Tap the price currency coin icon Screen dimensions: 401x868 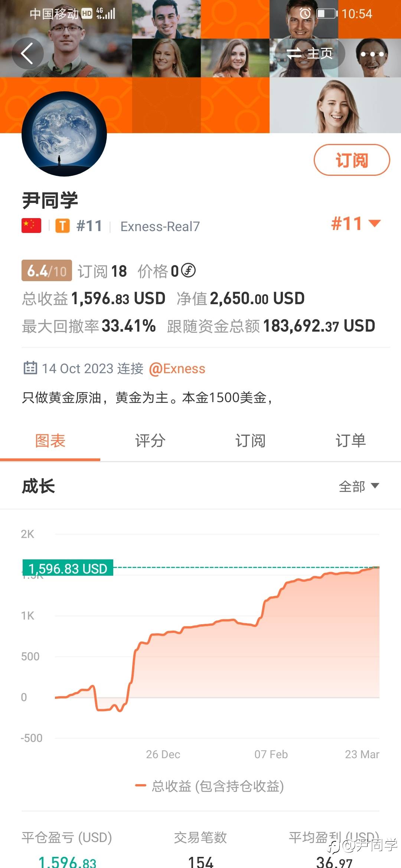(188, 270)
